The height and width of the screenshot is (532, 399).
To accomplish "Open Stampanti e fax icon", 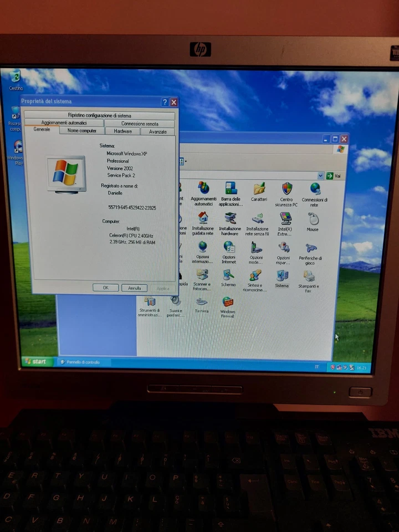I will click(309, 282).
